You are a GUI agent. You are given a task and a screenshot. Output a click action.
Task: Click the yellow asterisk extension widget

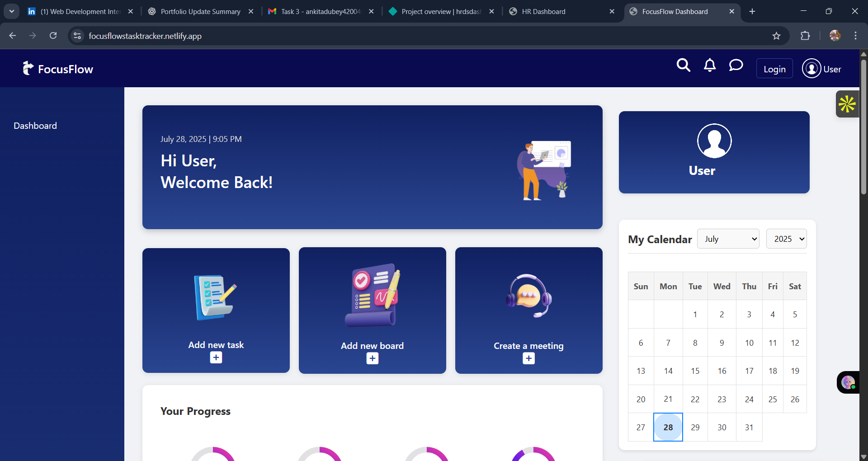click(x=847, y=104)
